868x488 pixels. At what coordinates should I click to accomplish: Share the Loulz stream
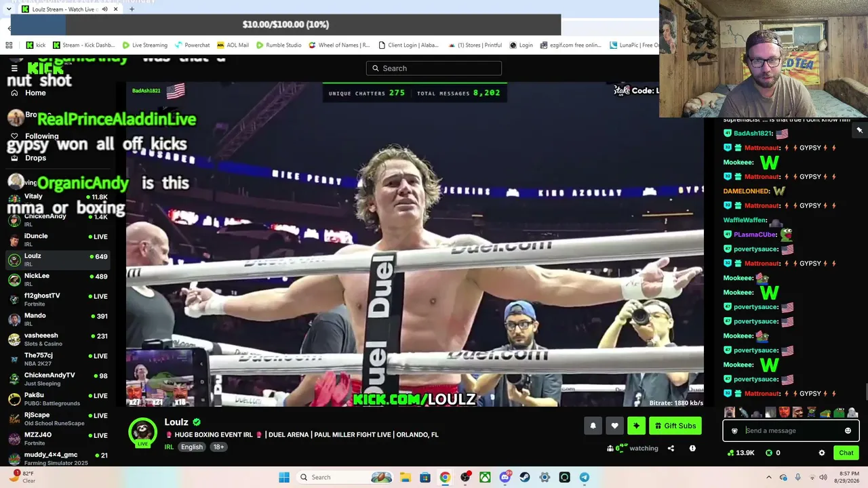point(671,448)
